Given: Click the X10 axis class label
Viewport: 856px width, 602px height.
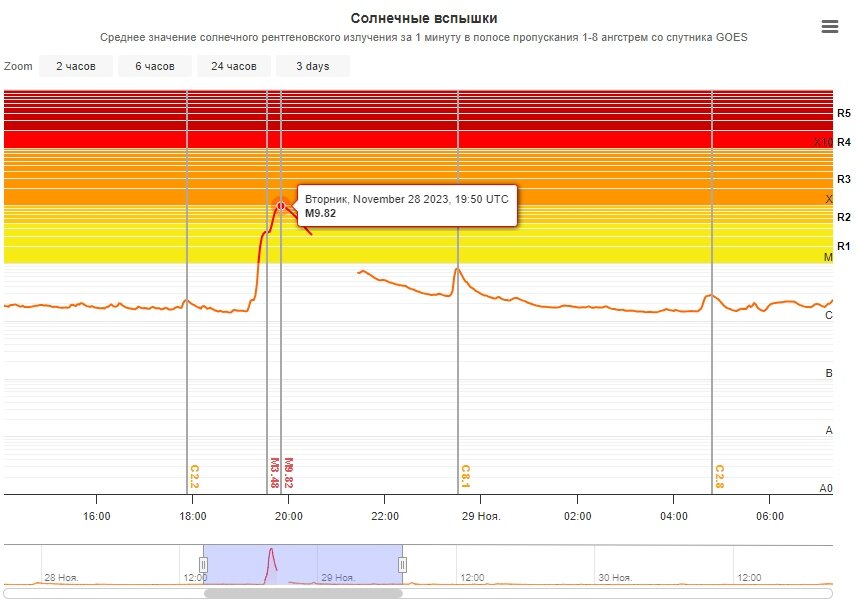Looking at the screenshot, I should coord(823,142).
